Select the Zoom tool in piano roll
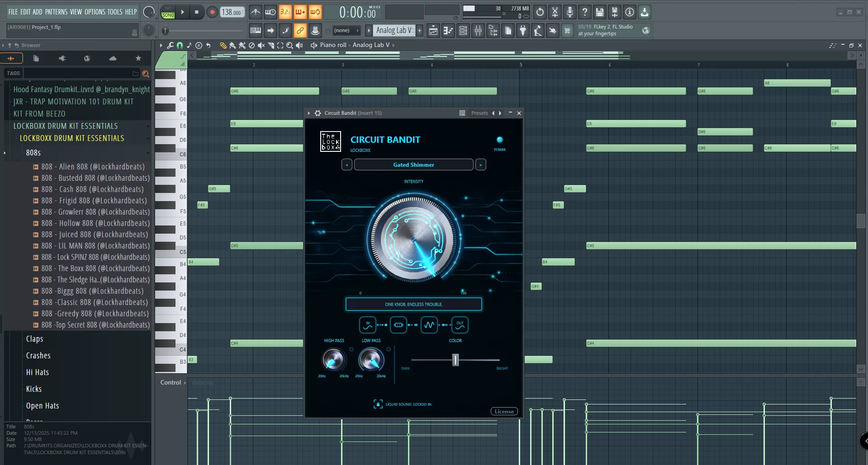The width and height of the screenshot is (868, 465). click(x=289, y=45)
